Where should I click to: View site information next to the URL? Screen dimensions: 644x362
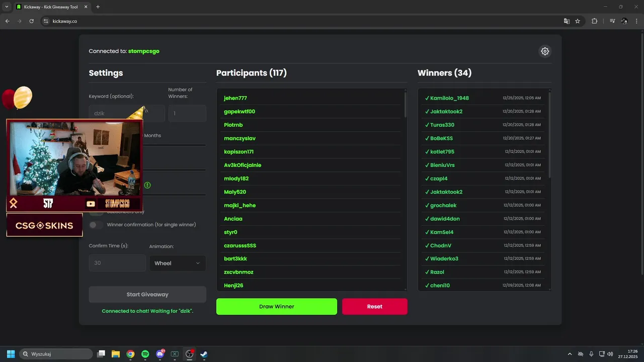pos(46,21)
